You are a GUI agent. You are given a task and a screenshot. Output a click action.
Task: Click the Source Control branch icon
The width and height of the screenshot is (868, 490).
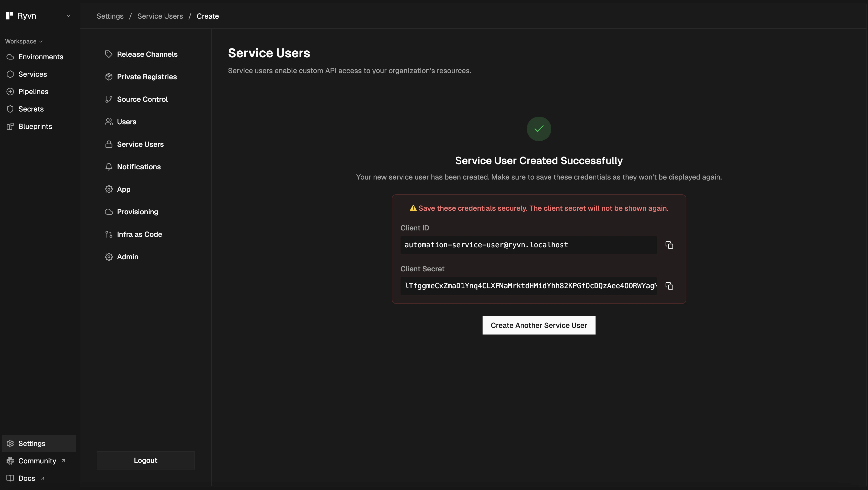[108, 99]
